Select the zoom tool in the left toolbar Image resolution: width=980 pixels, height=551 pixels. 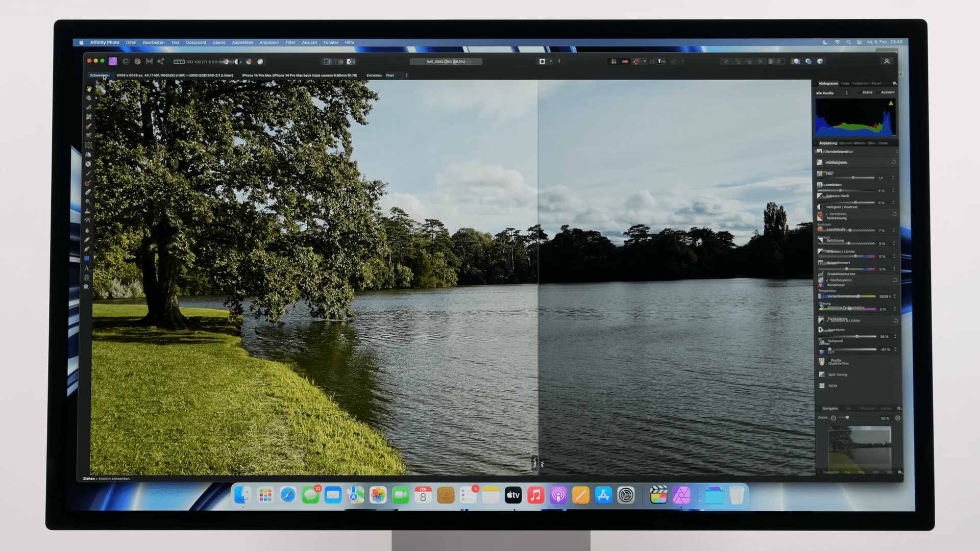coord(87,287)
